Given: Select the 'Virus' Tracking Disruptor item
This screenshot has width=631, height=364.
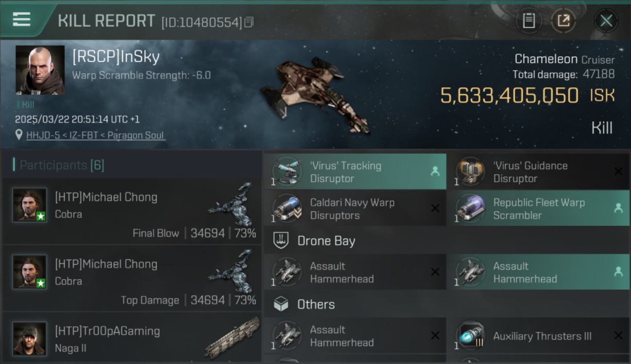Looking at the screenshot, I should [355, 172].
